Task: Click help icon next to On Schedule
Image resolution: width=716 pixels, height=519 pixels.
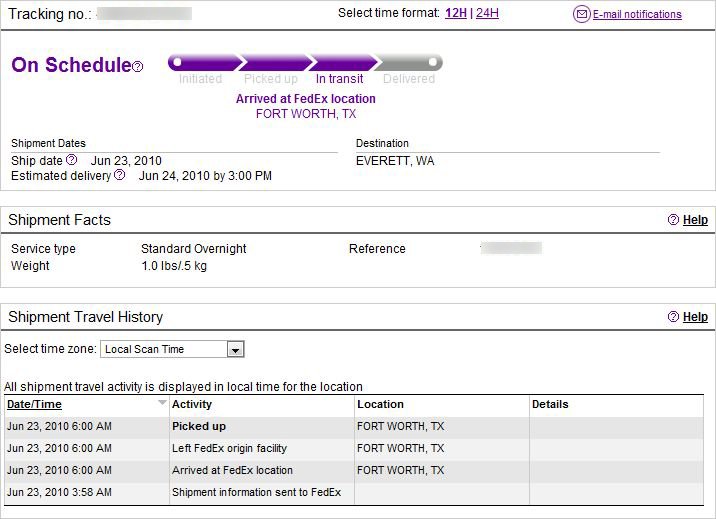Action: pyautogui.click(x=138, y=67)
